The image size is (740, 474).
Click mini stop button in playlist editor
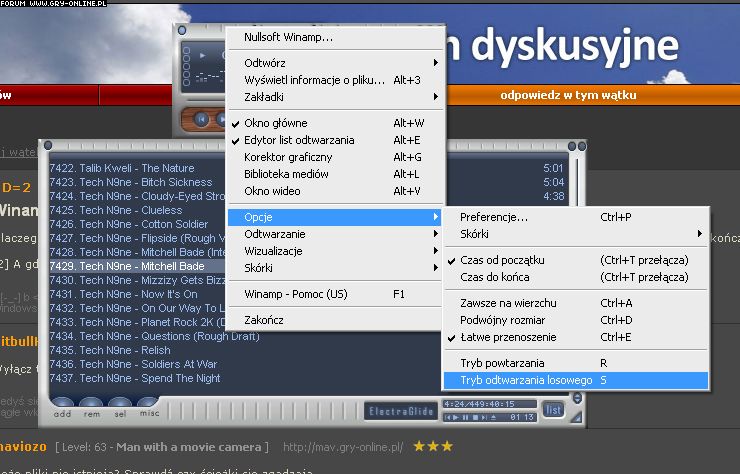[x=475, y=418]
